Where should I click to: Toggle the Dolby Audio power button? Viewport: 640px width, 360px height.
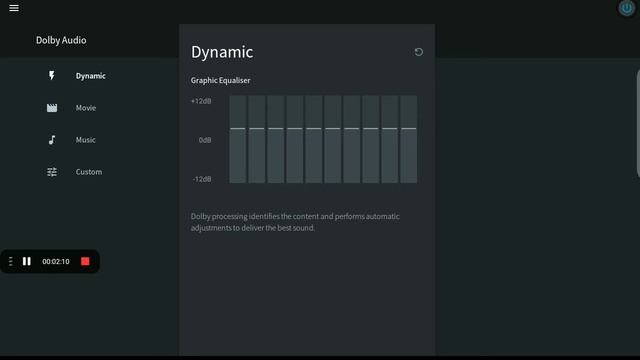tap(627, 8)
